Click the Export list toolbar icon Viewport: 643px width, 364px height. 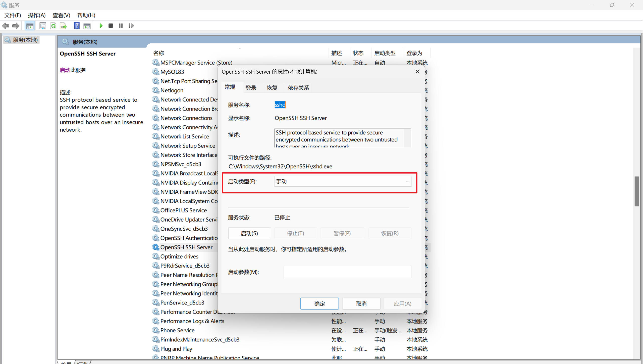point(63,26)
